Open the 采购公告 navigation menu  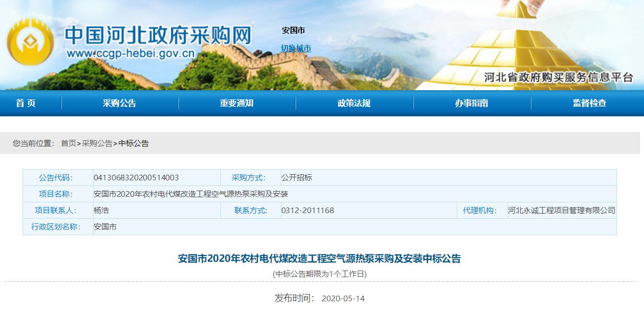119,103
